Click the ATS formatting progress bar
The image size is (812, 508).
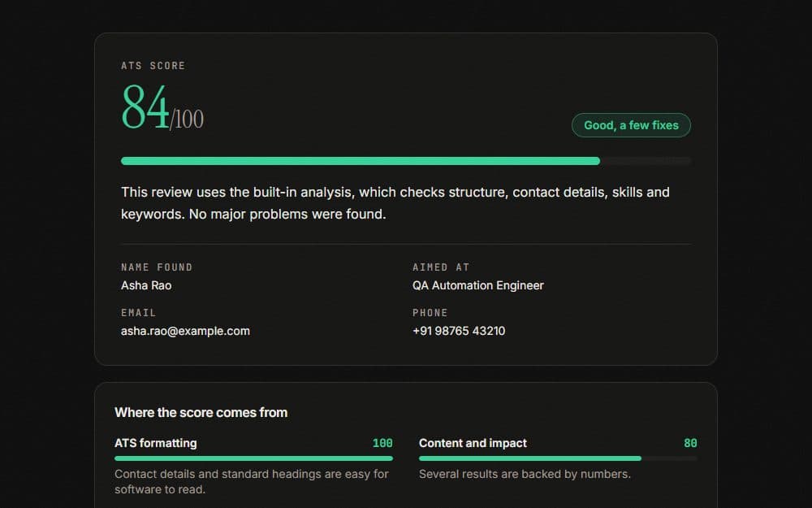click(x=253, y=458)
